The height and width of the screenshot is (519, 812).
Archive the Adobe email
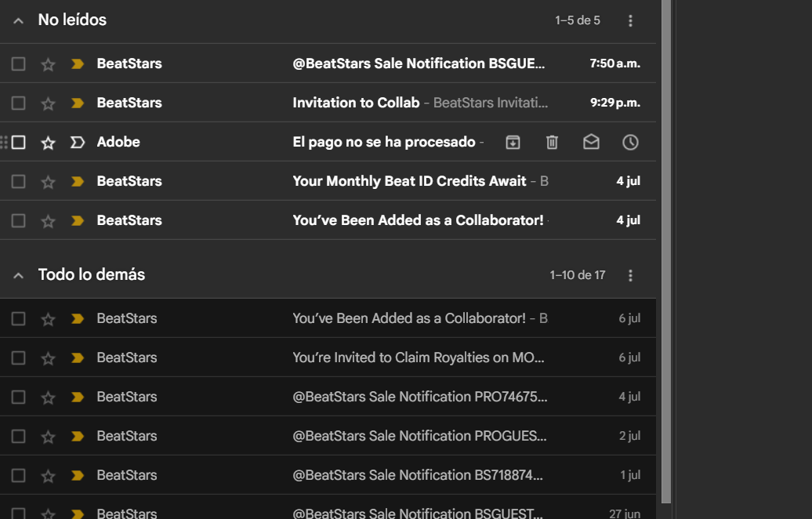[x=513, y=142]
